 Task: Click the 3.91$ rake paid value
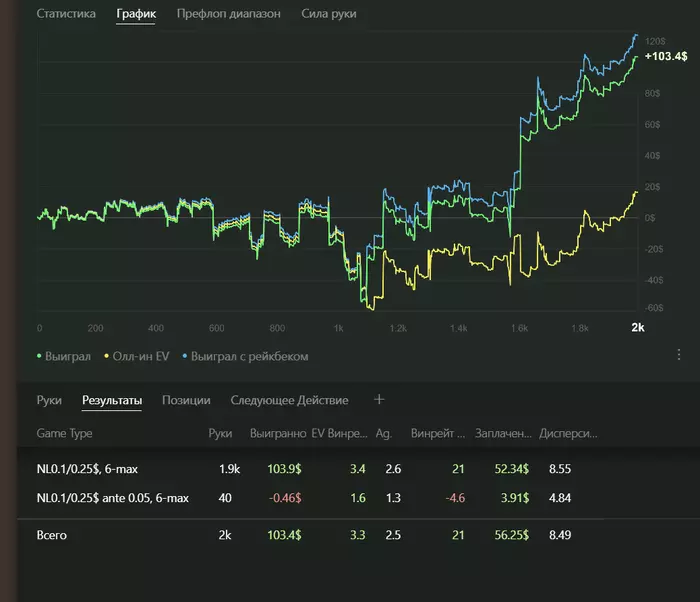coord(515,497)
